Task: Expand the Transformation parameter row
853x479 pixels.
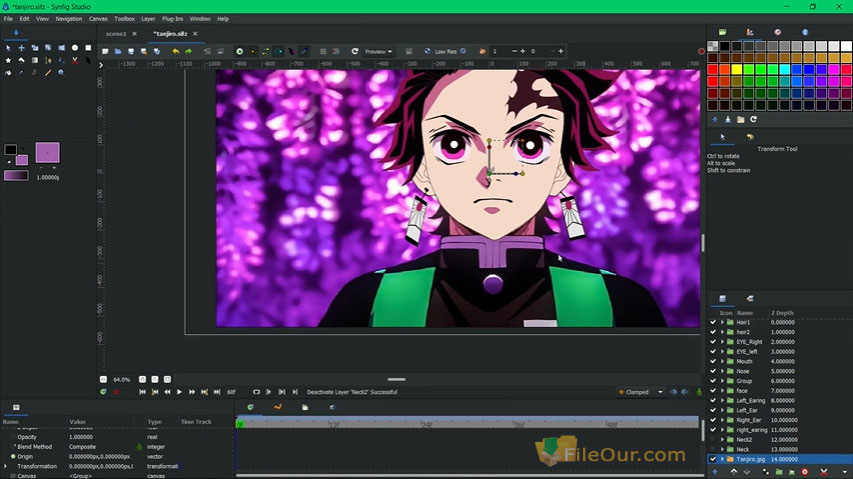Action: coord(5,466)
